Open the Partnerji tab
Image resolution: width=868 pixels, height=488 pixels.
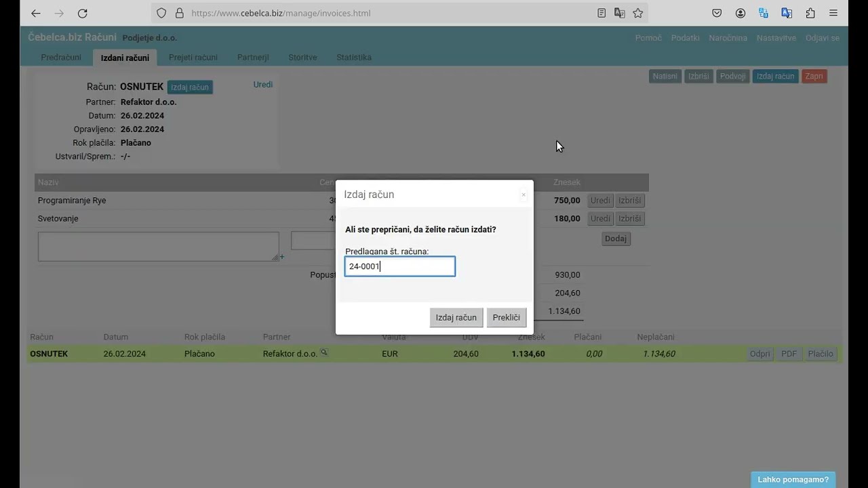[x=253, y=58]
